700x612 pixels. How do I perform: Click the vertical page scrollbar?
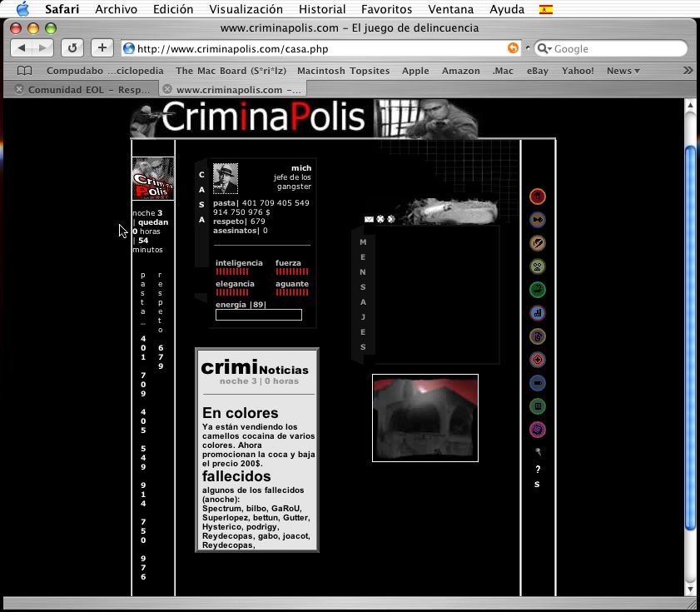689,333
